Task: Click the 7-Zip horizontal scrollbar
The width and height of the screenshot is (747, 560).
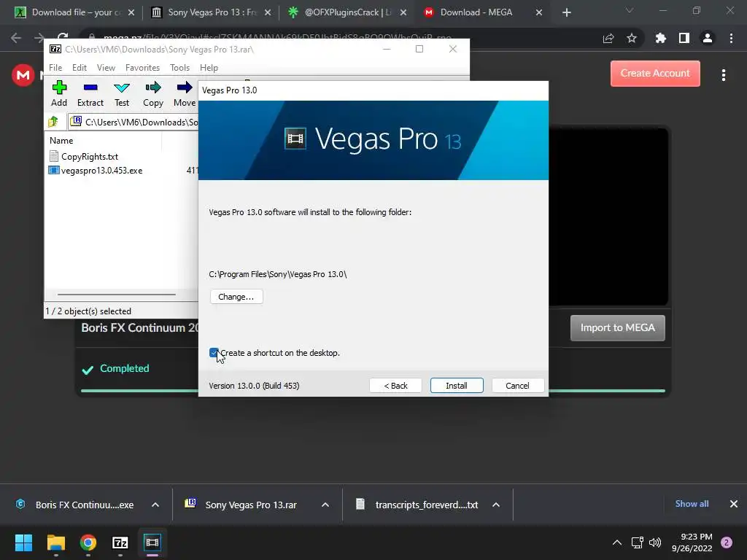Action: (x=117, y=295)
